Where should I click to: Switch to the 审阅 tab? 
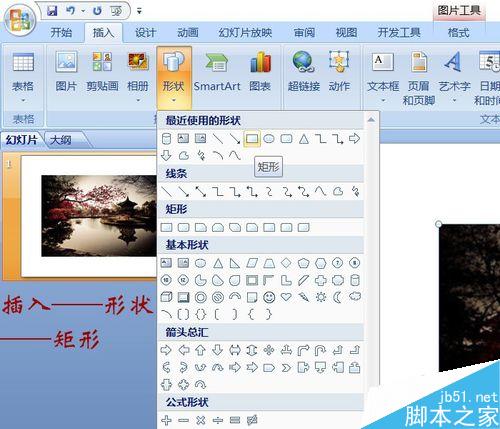(304, 33)
